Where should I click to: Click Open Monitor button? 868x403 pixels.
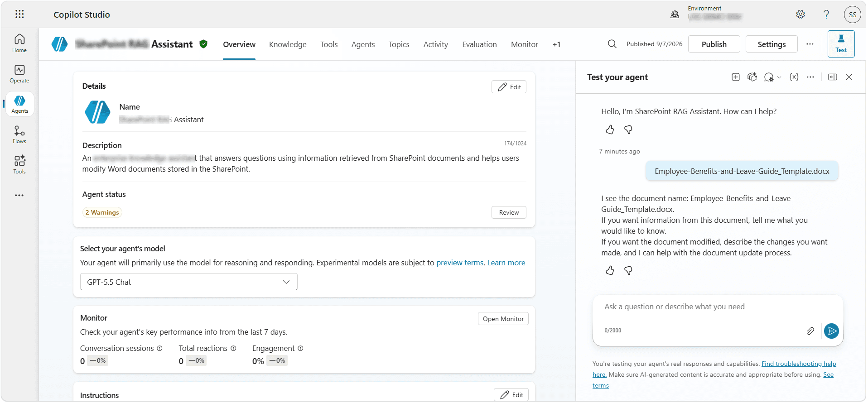click(x=503, y=319)
